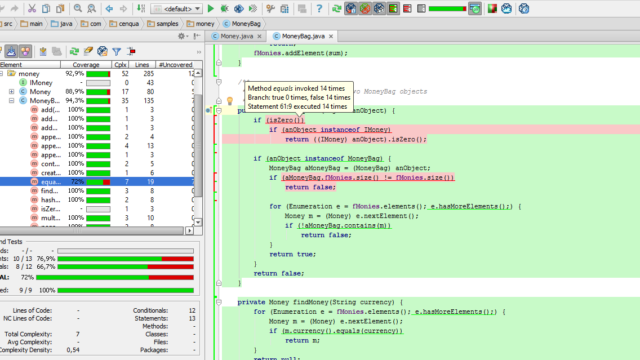
Task: Navigate forward with the gray arrow
Action: click(123, 9)
